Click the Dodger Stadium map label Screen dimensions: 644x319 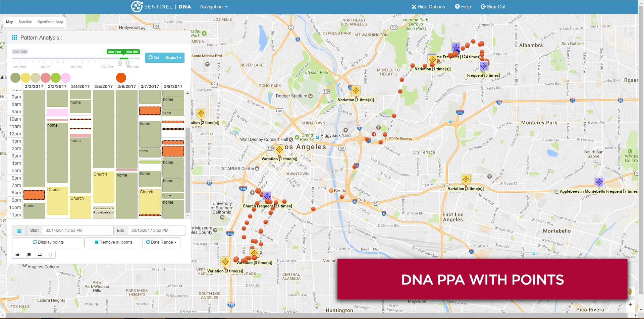291,96
